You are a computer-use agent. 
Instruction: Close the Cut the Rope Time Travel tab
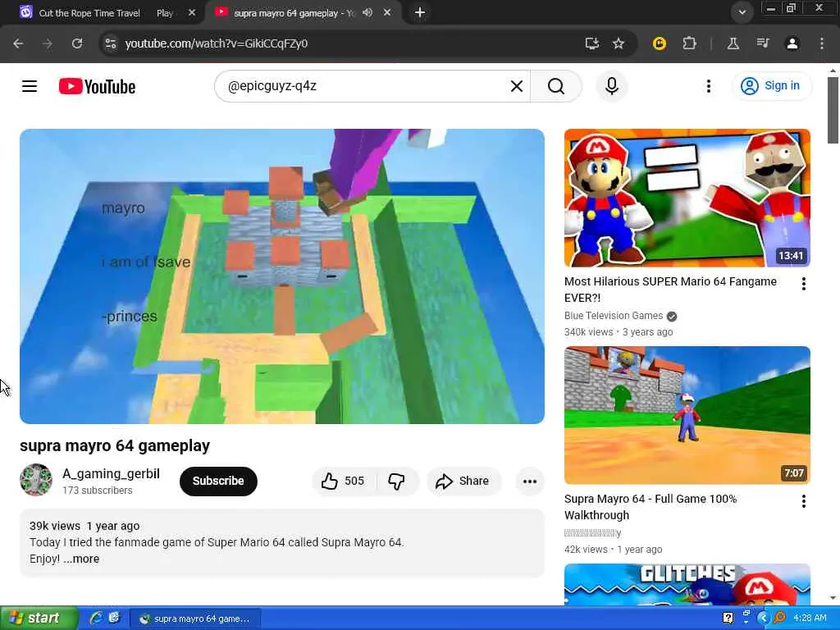coord(192,13)
